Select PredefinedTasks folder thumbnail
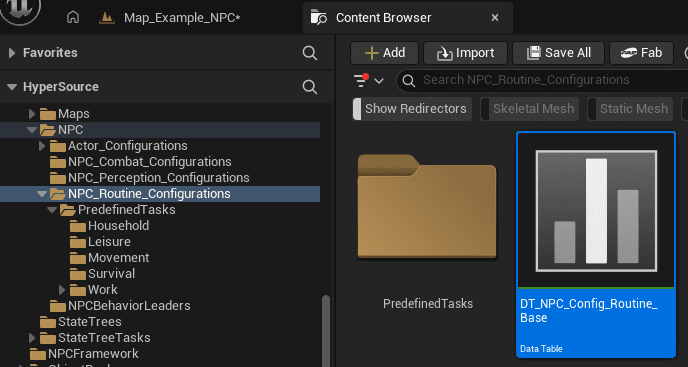 point(427,207)
